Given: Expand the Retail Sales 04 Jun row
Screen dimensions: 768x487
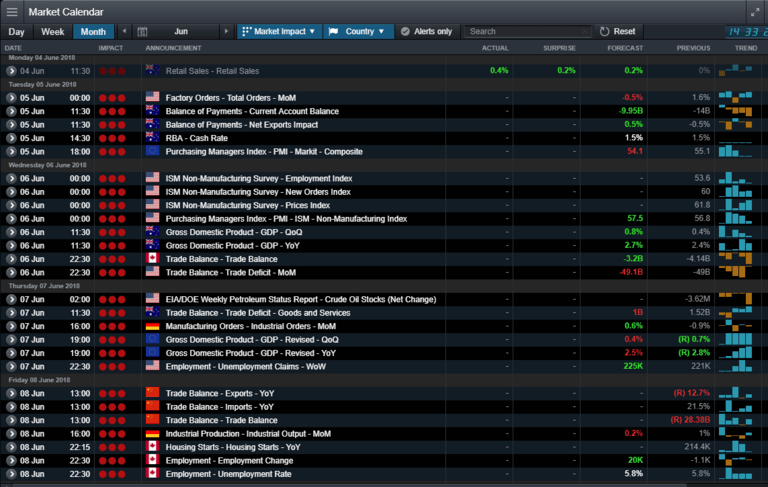Looking at the screenshot, I should pos(11,71).
